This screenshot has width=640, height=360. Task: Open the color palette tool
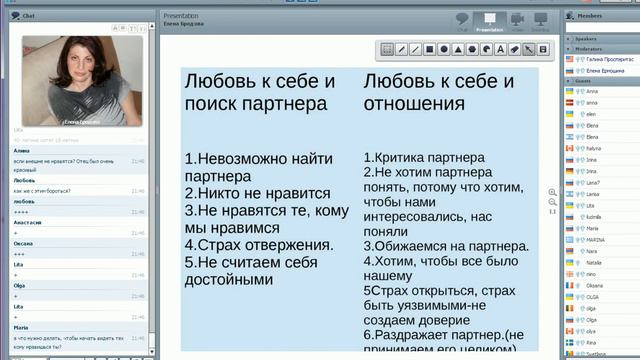tap(487, 49)
